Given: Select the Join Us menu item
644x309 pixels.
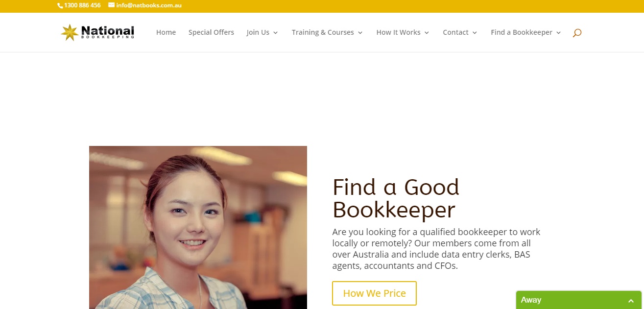Looking at the screenshot, I should pos(258,32).
